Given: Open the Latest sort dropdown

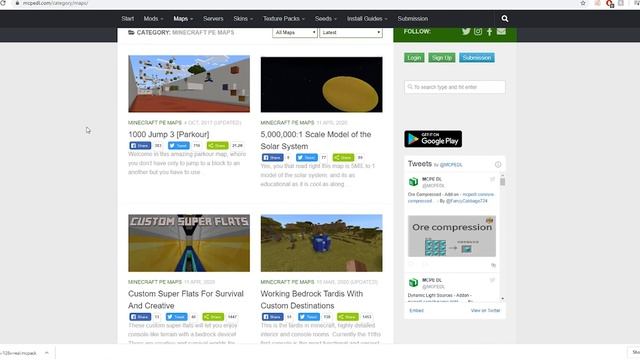Looking at the screenshot, I should (x=351, y=32).
